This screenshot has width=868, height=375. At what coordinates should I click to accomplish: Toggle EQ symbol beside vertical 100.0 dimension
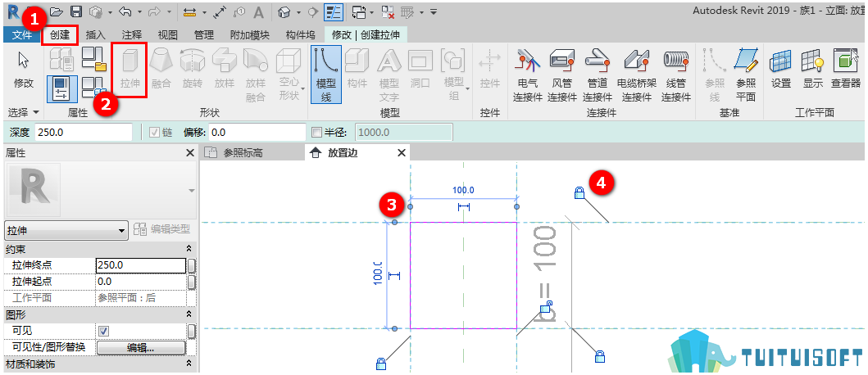pyautogui.click(x=394, y=275)
